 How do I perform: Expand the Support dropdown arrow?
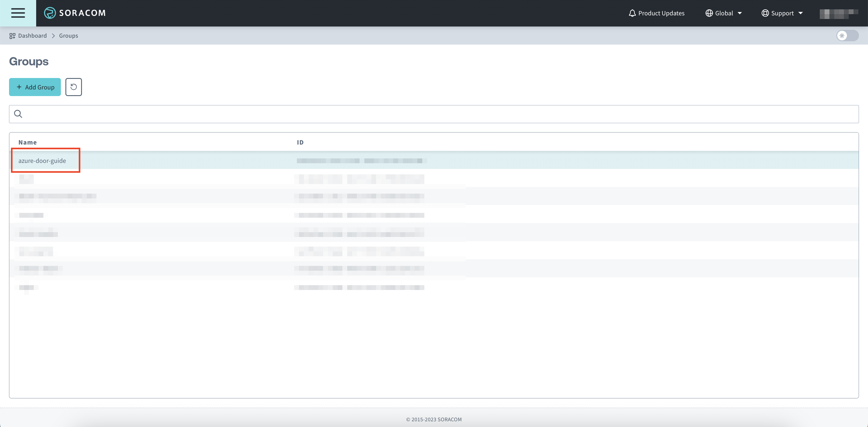pyautogui.click(x=800, y=13)
